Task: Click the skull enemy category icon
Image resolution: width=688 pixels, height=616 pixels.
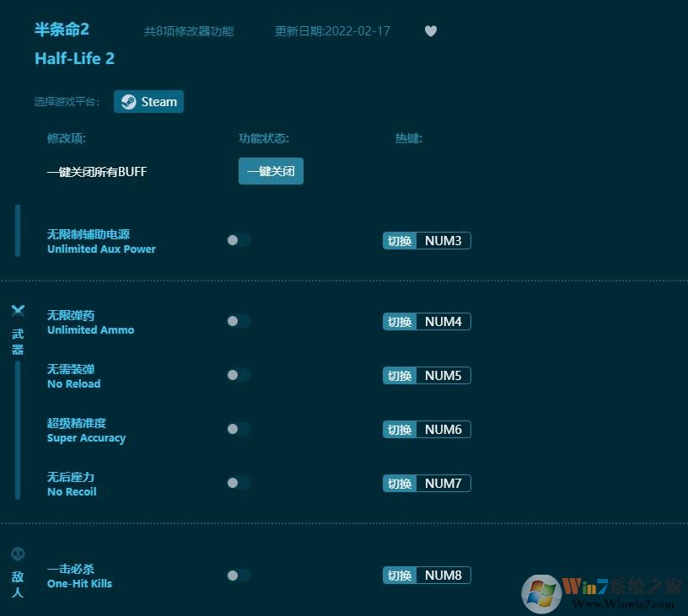Action: (18, 554)
